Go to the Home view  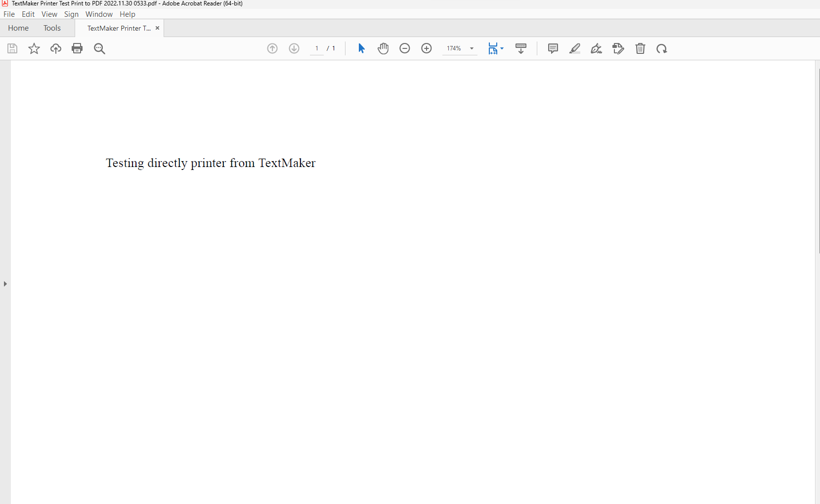(x=18, y=28)
